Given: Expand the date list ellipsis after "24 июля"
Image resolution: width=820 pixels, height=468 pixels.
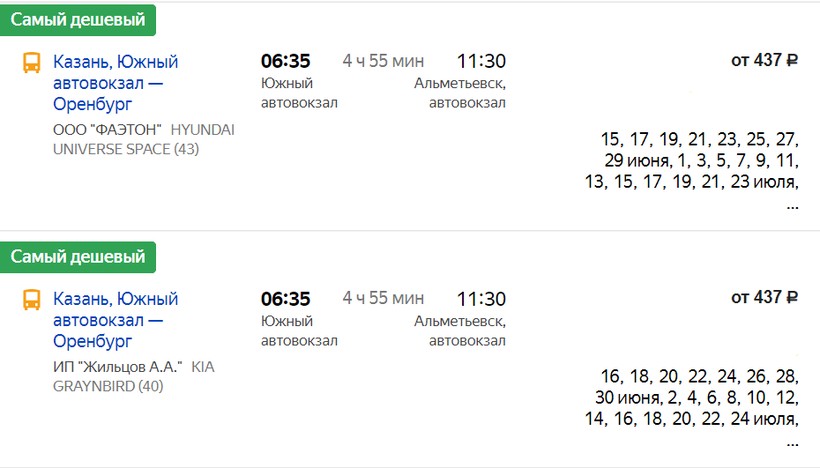Looking at the screenshot, I should (x=793, y=442).
